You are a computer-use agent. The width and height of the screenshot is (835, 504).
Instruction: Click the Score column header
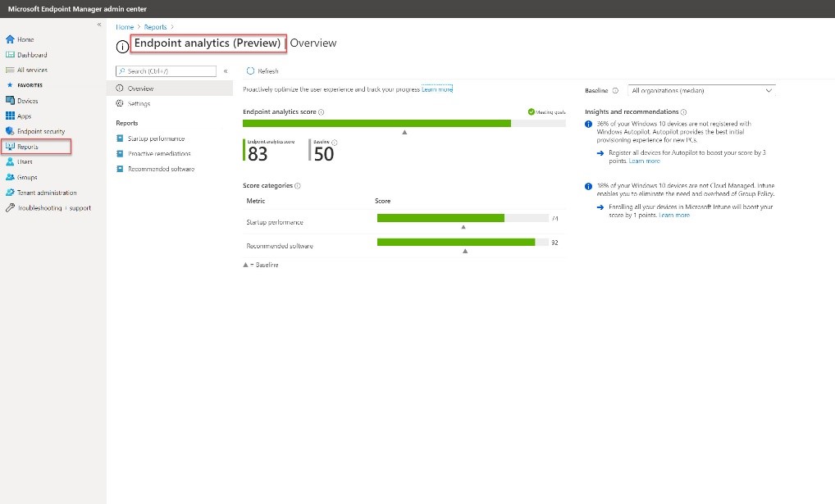pyautogui.click(x=382, y=201)
